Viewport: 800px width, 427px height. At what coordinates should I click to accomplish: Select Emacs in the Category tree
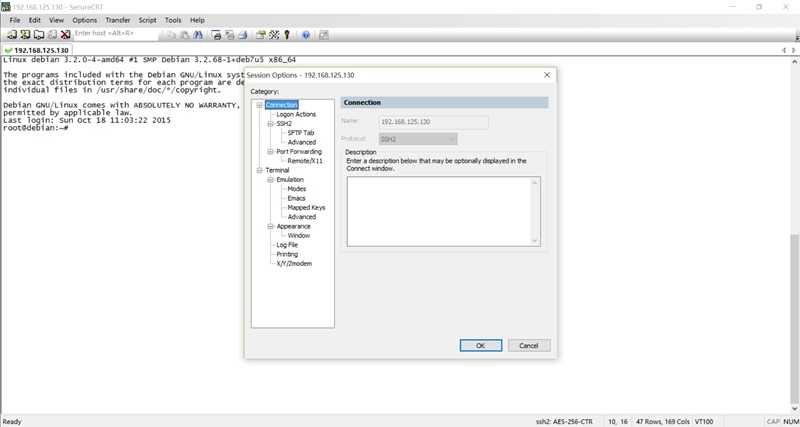[296, 198]
